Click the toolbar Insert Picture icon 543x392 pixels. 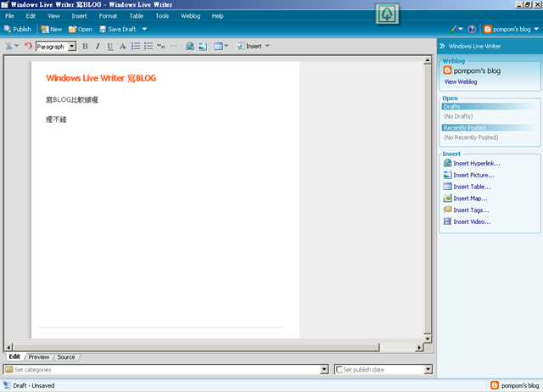point(203,46)
